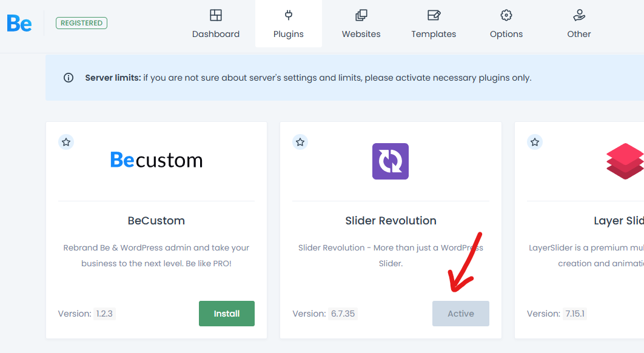Toggle favorite star on Slider Revolution card
Screen dimensions: 644x353
tap(300, 142)
